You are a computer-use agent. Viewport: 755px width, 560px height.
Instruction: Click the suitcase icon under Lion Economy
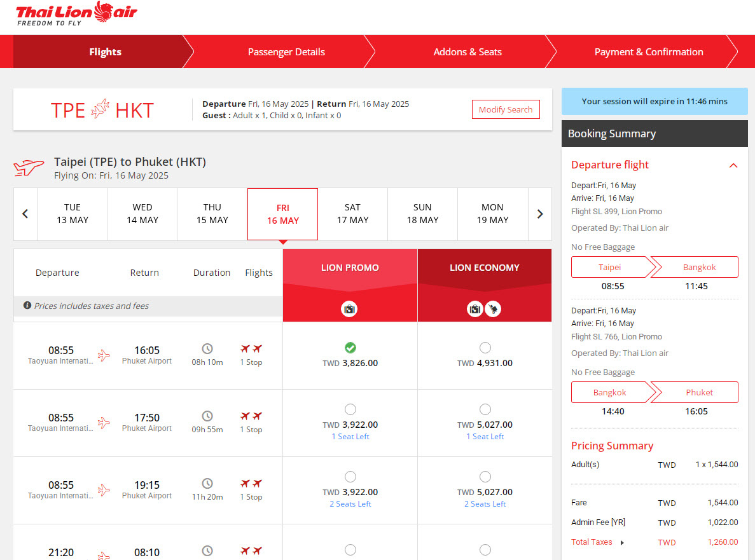point(475,309)
